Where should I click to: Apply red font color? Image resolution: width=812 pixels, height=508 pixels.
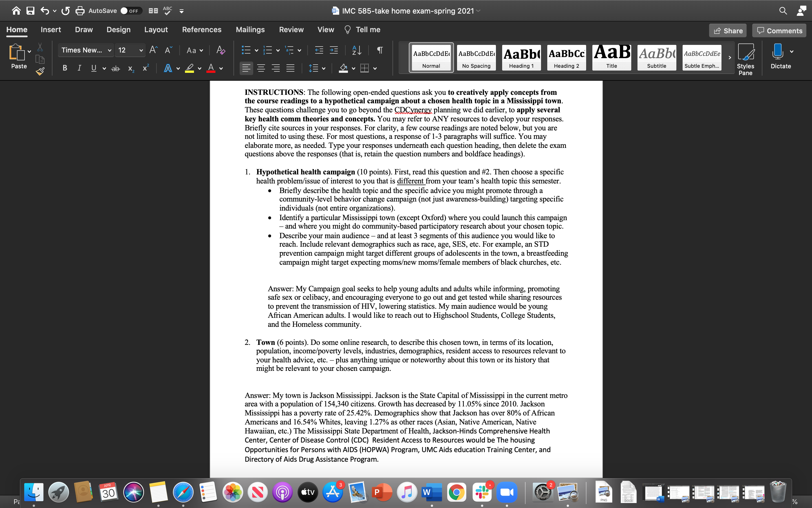(211, 68)
